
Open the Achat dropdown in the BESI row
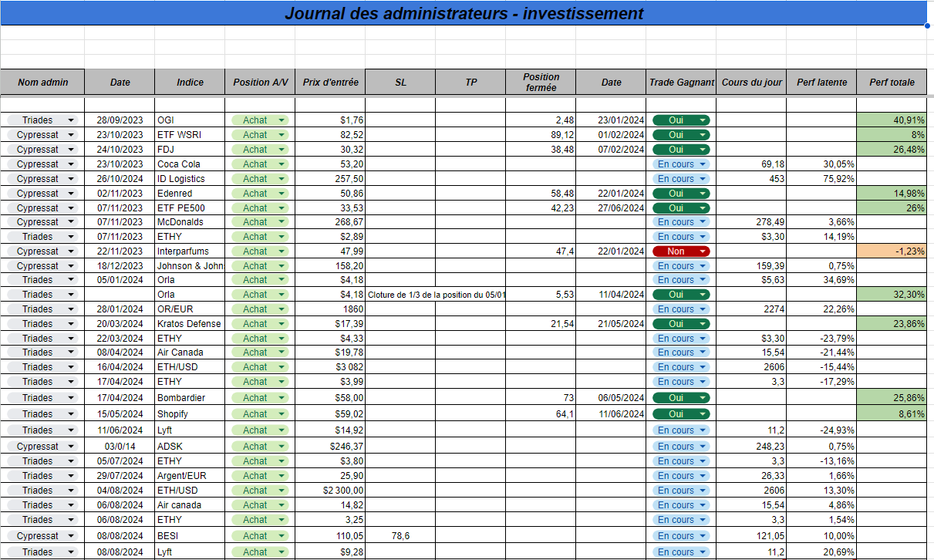coord(260,536)
